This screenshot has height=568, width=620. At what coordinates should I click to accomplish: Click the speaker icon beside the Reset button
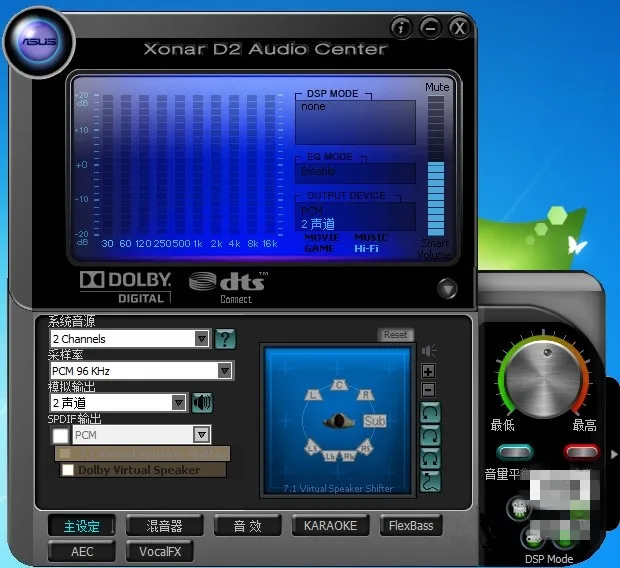coord(429,350)
